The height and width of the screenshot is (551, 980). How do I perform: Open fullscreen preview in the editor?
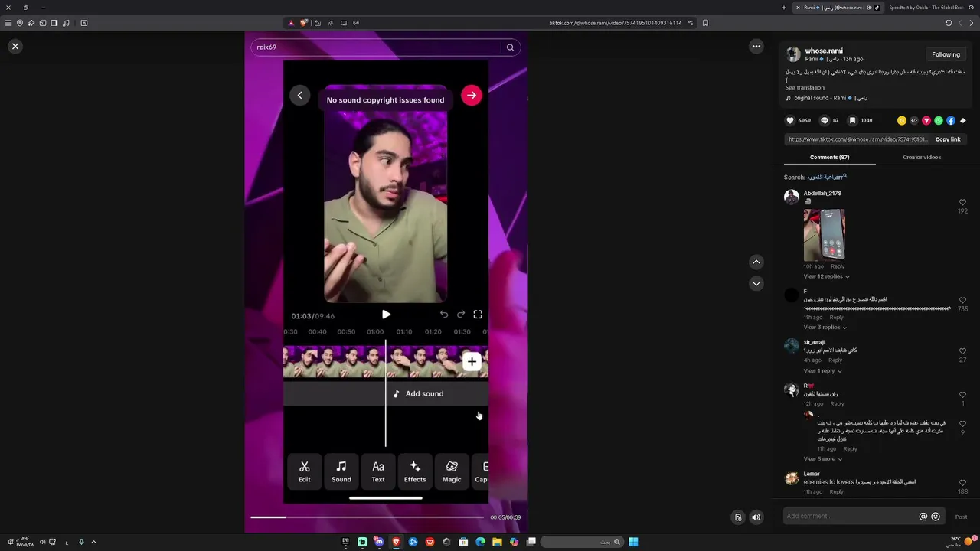[478, 315]
